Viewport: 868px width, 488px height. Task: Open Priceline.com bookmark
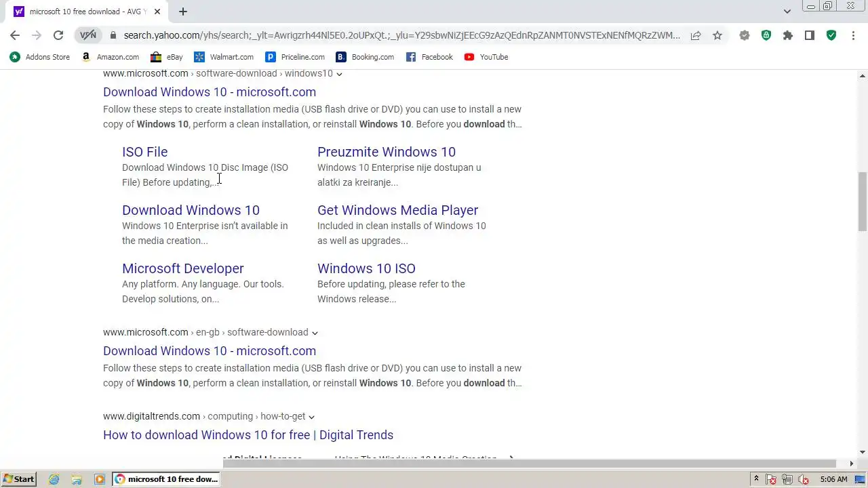pos(295,57)
